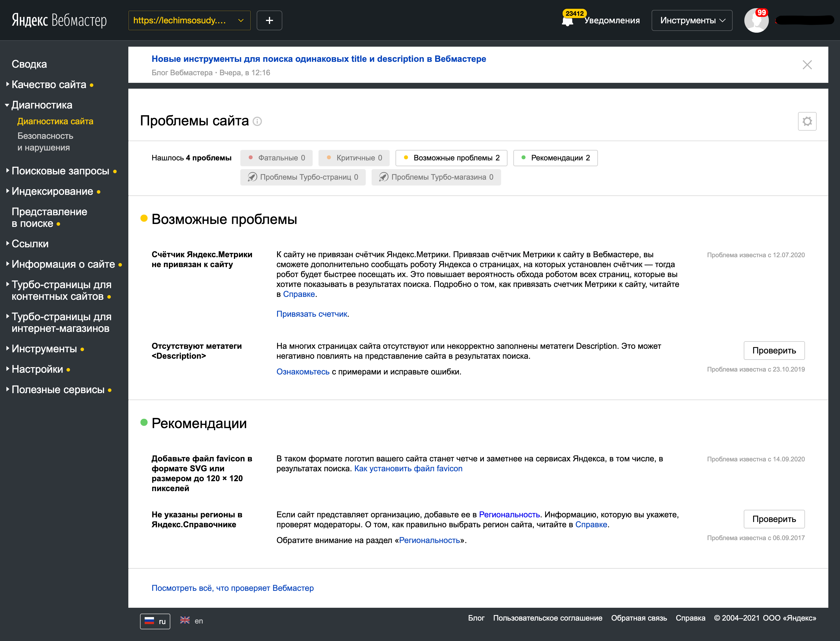
Task: Click the user avatar picture
Action: [x=756, y=21]
